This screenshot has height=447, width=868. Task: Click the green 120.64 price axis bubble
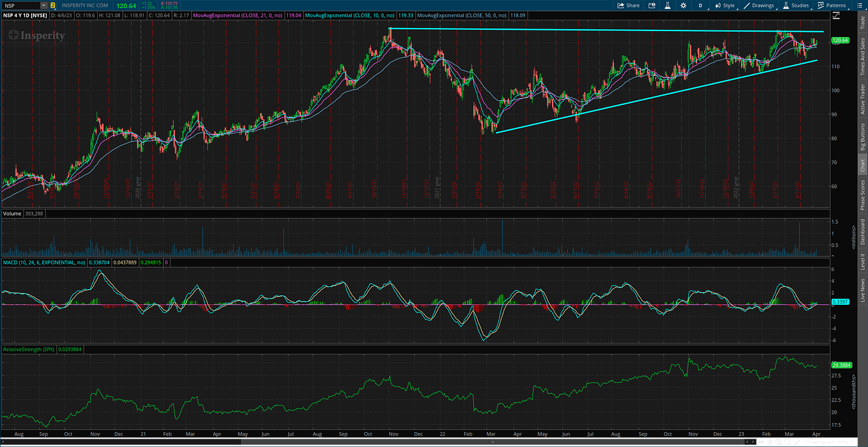click(839, 41)
